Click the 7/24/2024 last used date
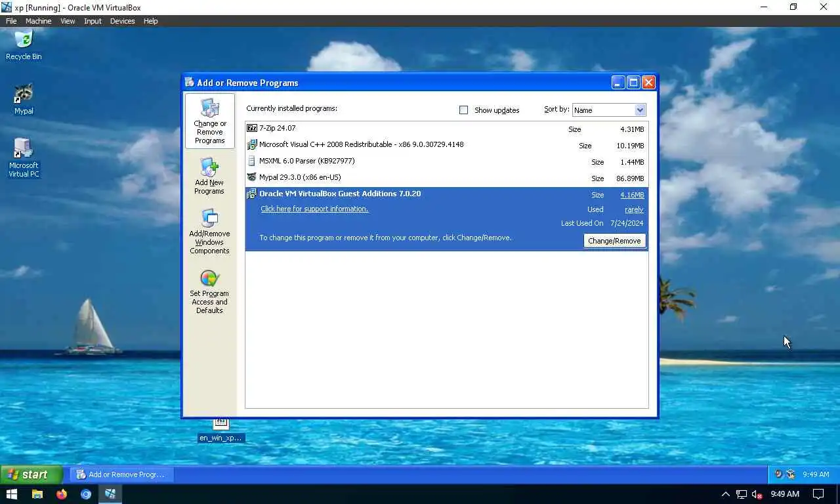 (627, 223)
